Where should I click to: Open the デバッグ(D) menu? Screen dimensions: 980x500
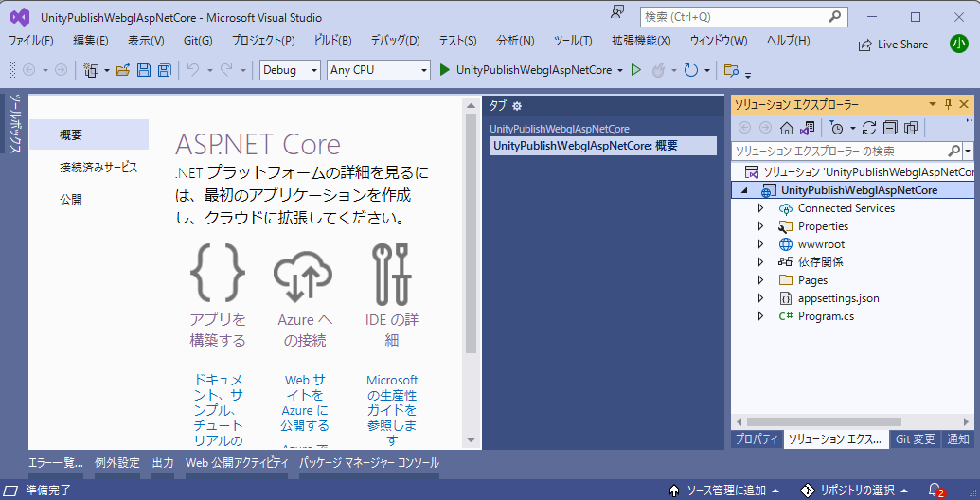(x=395, y=41)
